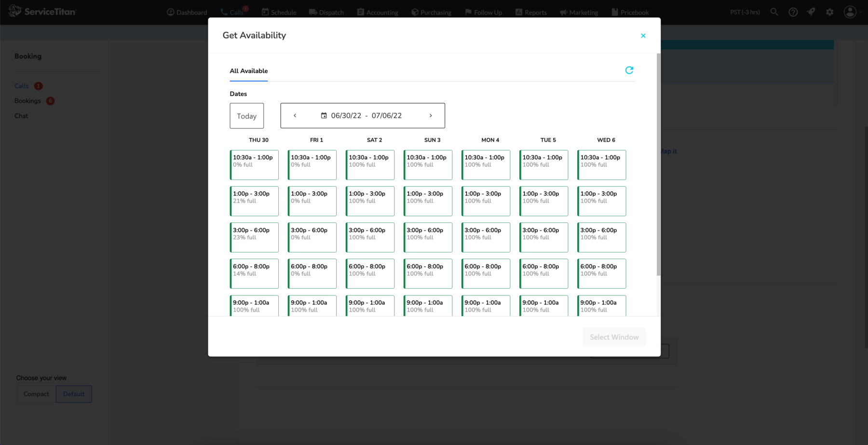Image resolution: width=868 pixels, height=445 pixels.
Task: Pick the 6:00p - 8:00p window on THU 30
Action: 254,273
